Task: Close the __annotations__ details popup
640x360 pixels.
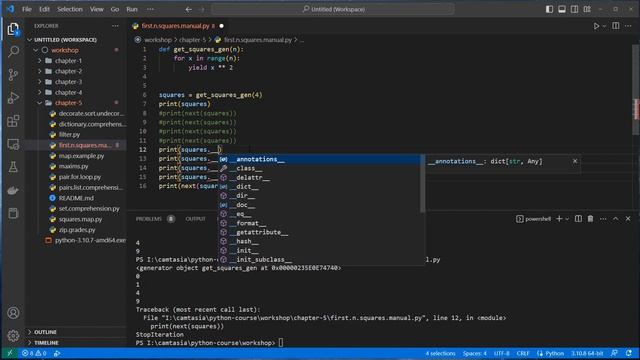Action: coord(575,161)
